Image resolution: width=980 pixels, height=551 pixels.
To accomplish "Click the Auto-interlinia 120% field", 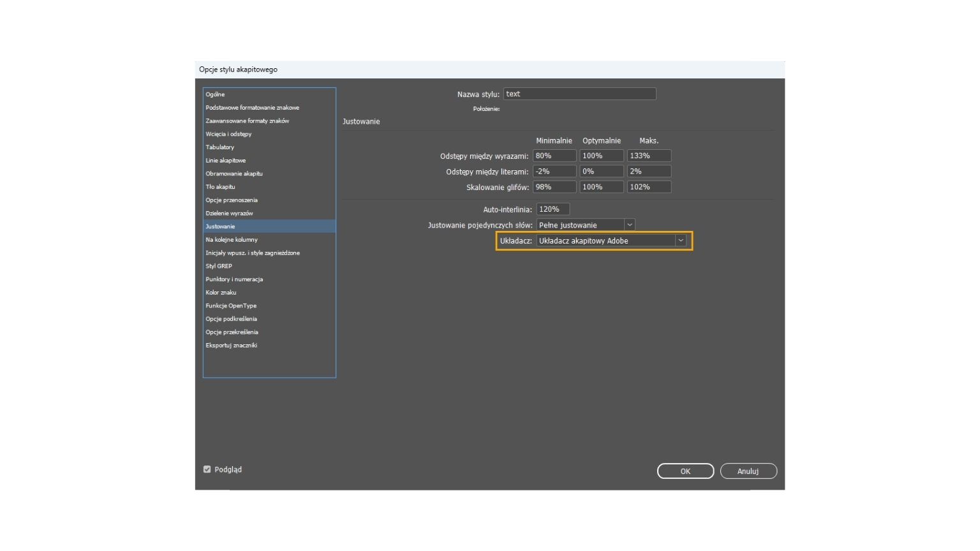I will [553, 209].
